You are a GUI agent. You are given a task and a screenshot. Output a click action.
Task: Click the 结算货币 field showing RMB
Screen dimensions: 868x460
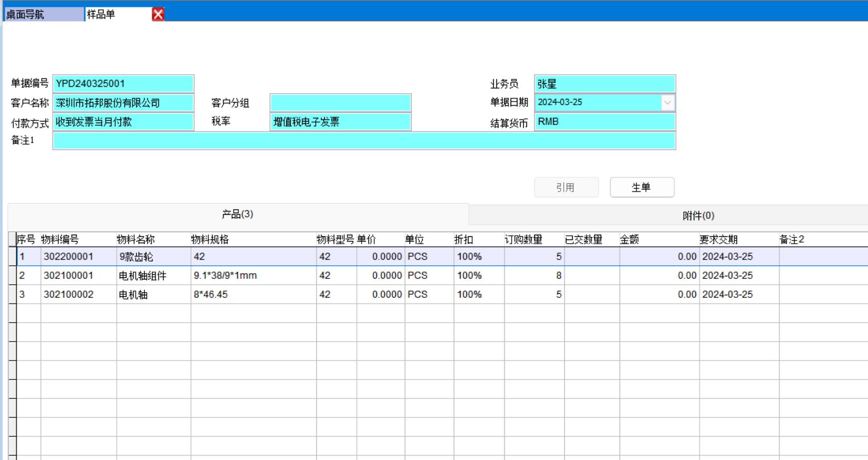pyautogui.click(x=604, y=122)
